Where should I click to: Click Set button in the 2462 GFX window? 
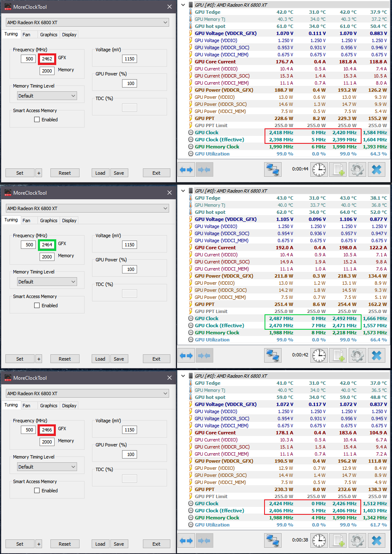point(20,173)
